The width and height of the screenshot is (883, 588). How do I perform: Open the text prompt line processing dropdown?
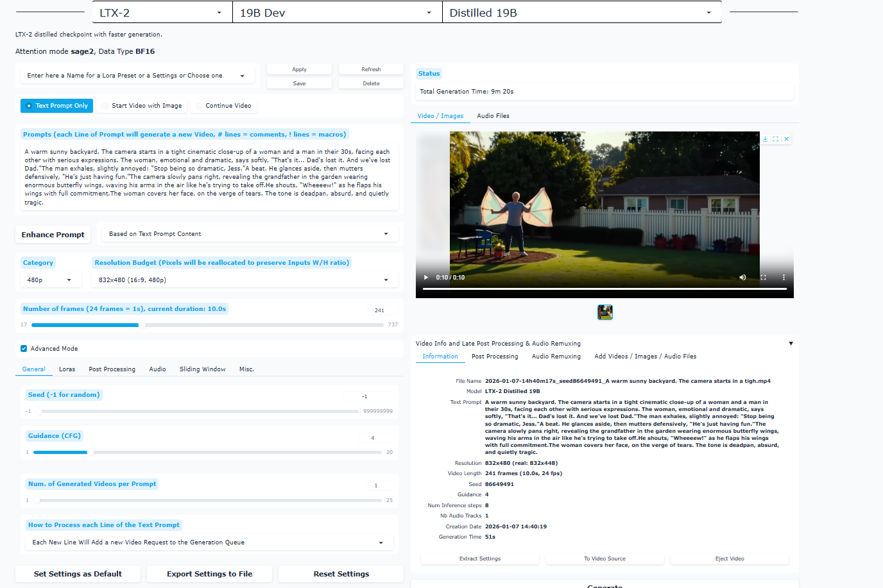click(209, 542)
